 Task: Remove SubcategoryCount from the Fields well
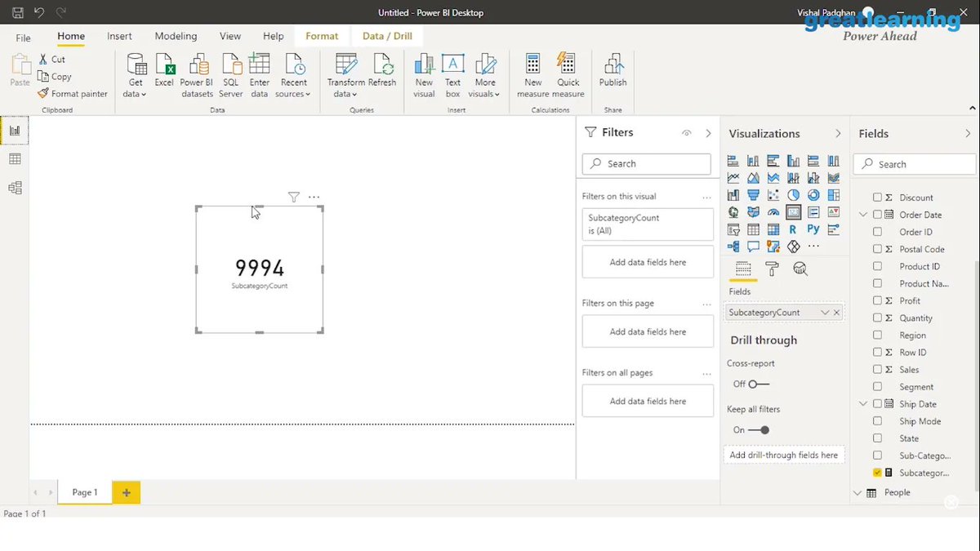click(836, 313)
